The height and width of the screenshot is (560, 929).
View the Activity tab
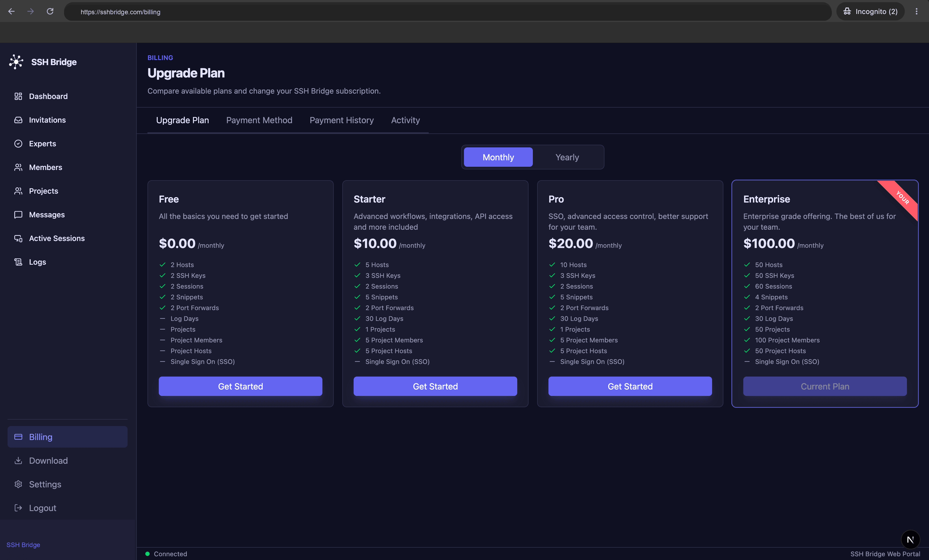pyautogui.click(x=405, y=120)
